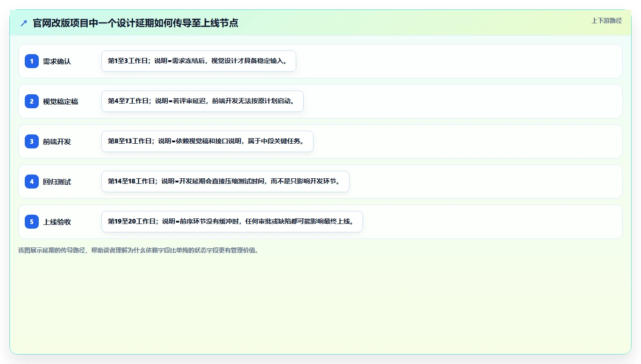Click step number badge 1
Viewport: 641px width, 364px height.
(x=32, y=61)
